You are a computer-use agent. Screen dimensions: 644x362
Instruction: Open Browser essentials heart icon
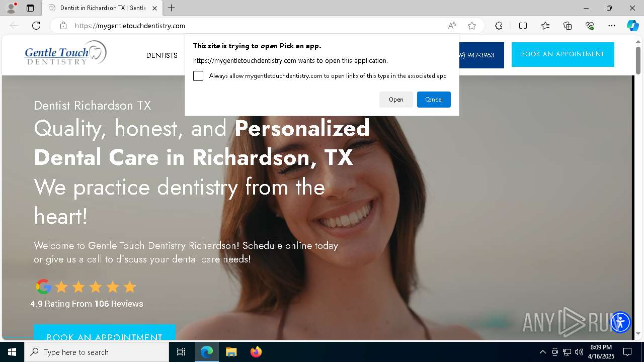click(x=590, y=26)
